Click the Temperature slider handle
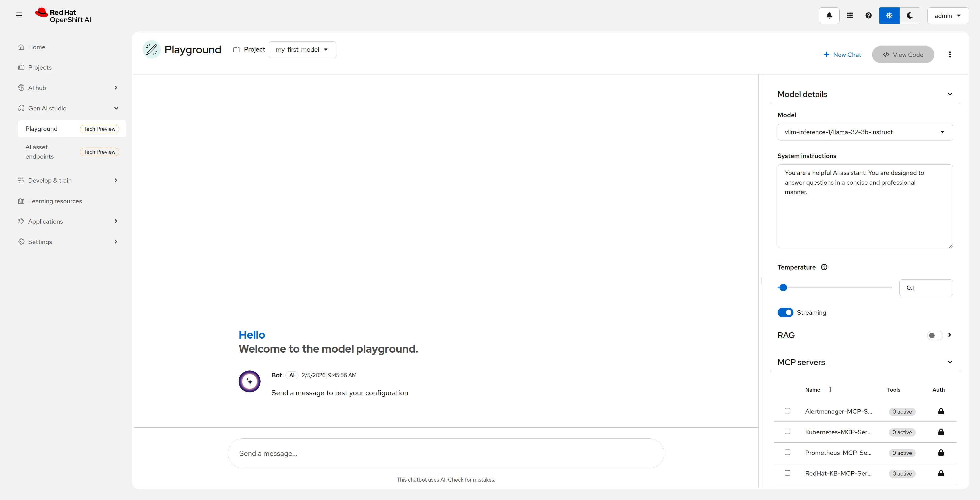The image size is (980, 500). (x=783, y=288)
